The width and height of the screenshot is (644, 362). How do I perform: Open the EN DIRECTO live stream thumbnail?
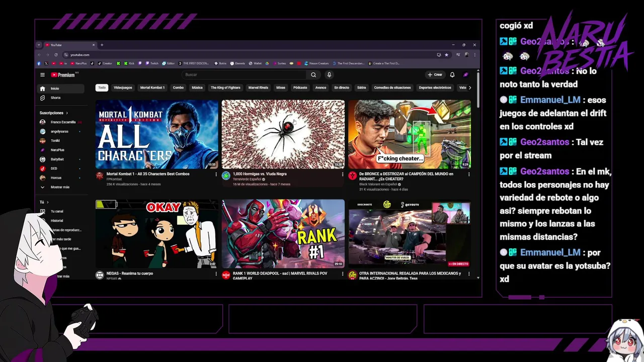[x=410, y=234]
